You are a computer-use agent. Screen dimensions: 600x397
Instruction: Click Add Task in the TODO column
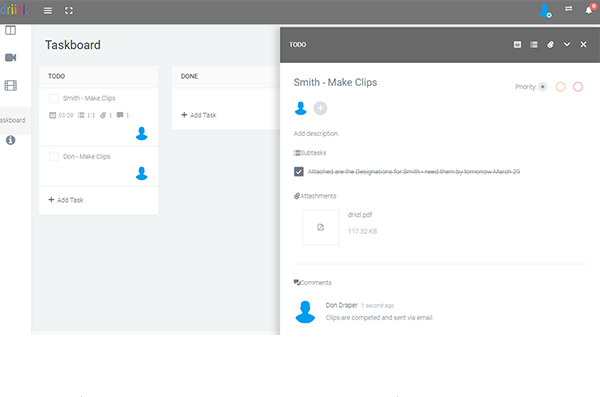click(66, 200)
